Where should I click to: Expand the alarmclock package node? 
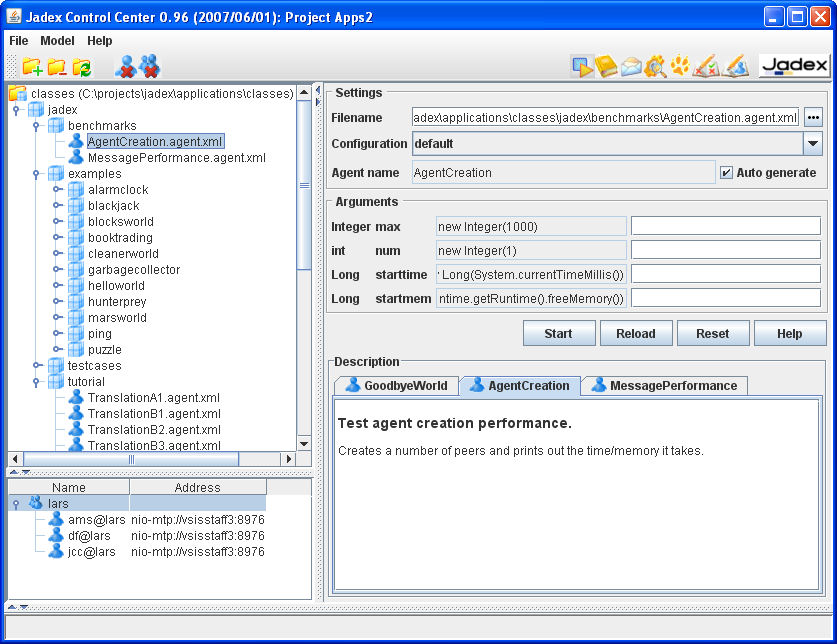click(58, 190)
